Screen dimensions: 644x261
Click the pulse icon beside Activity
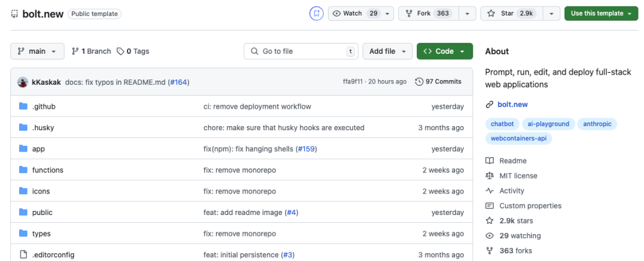coord(489,191)
